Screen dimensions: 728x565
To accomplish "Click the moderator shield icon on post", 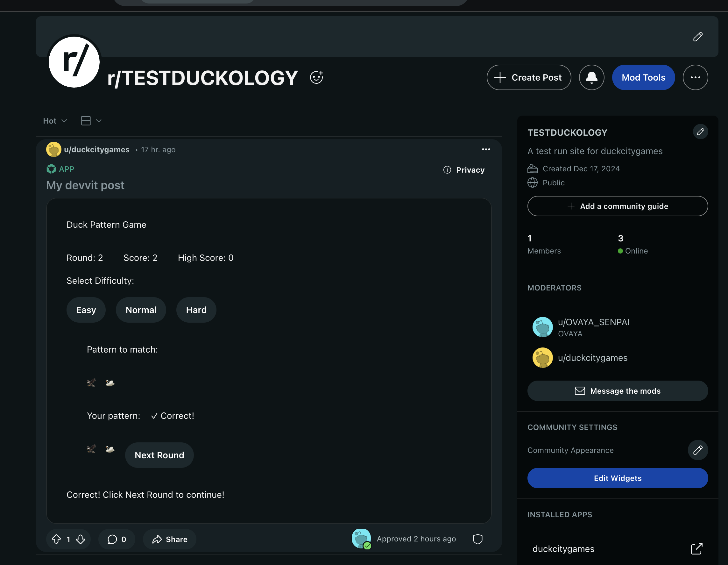I will tap(478, 539).
